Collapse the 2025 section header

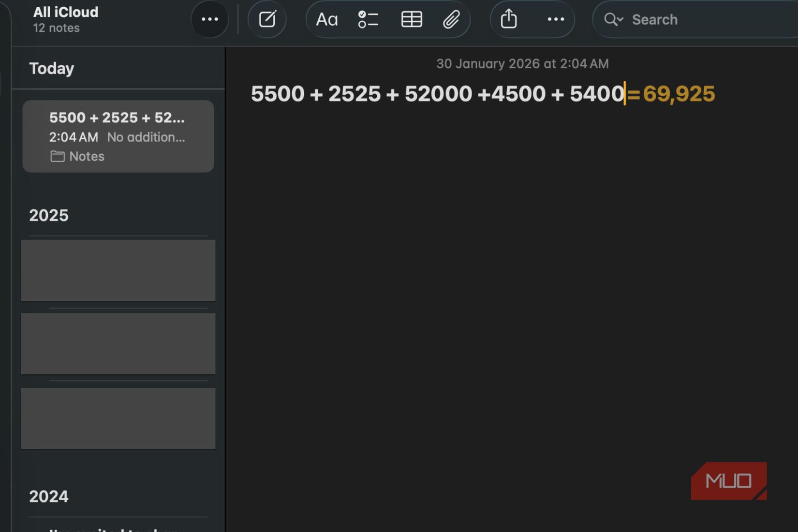coord(48,216)
